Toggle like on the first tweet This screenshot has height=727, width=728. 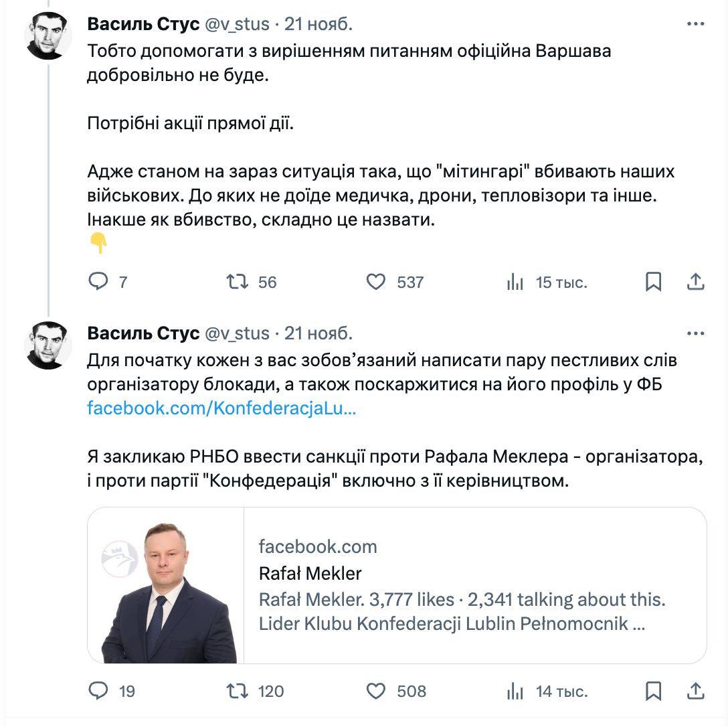(377, 282)
